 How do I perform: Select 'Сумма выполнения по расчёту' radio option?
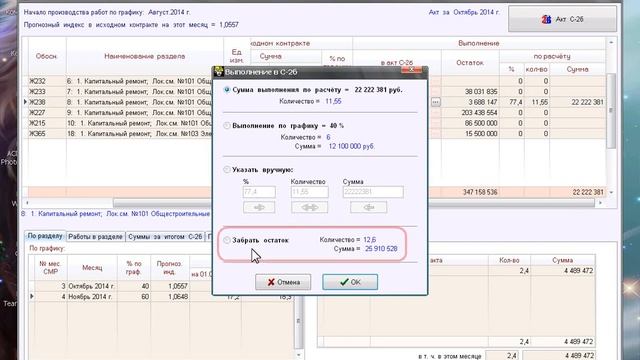click(227, 90)
